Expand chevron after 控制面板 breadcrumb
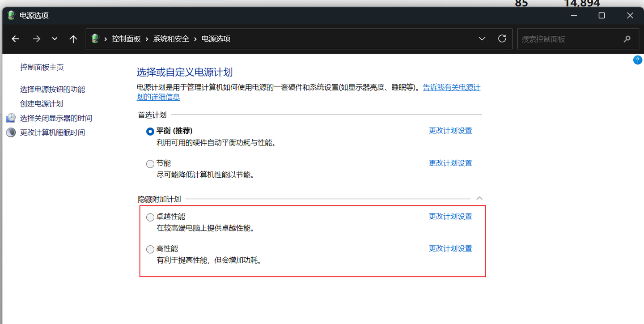 pos(147,39)
